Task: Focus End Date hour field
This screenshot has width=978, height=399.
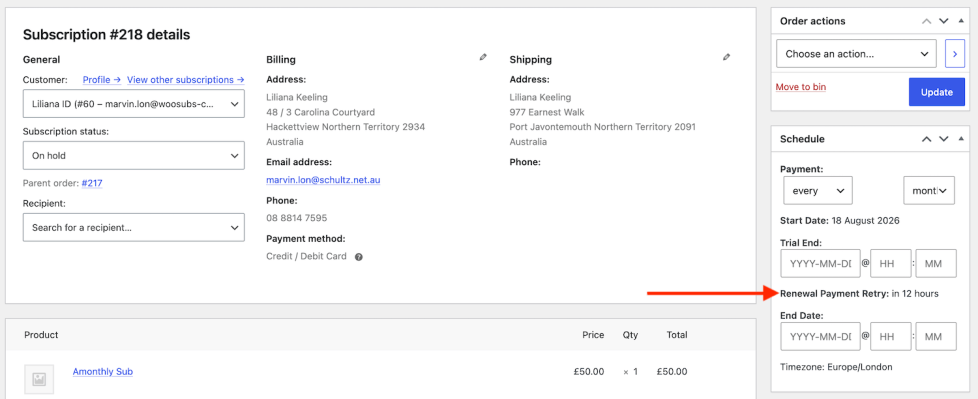Action: pos(891,337)
